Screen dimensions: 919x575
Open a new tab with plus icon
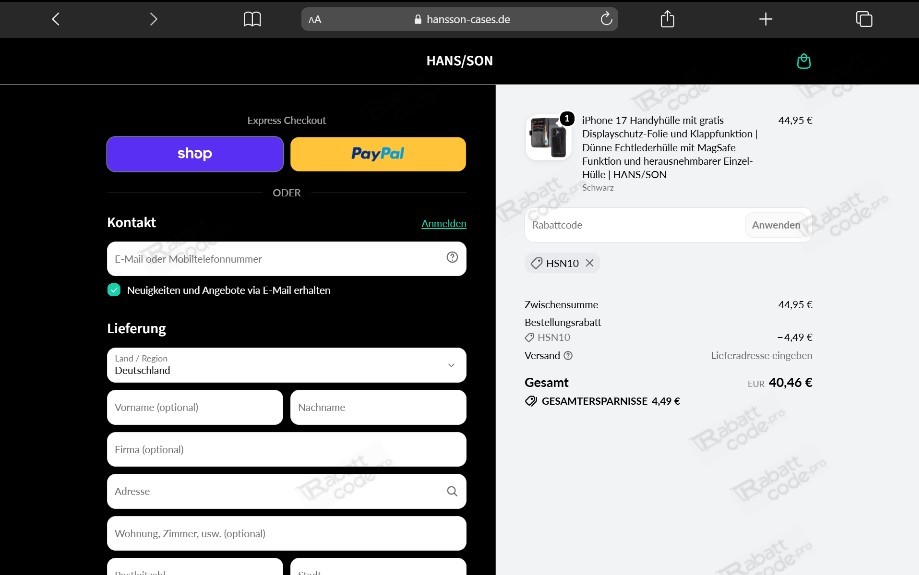coord(765,19)
